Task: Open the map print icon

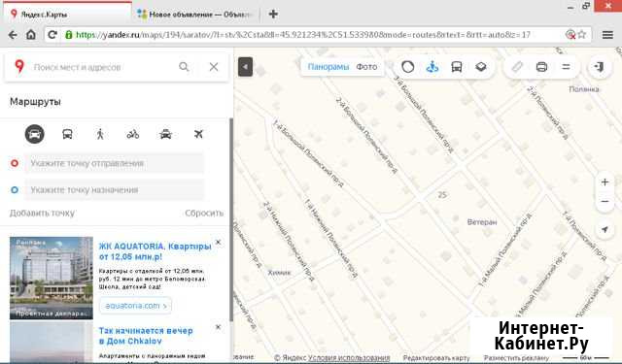Action: 541,67
